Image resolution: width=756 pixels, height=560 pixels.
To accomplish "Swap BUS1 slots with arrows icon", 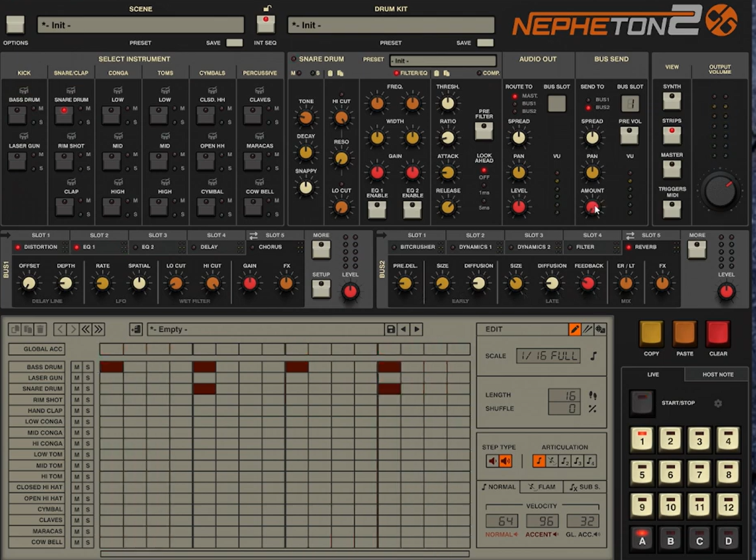I will [x=254, y=236].
